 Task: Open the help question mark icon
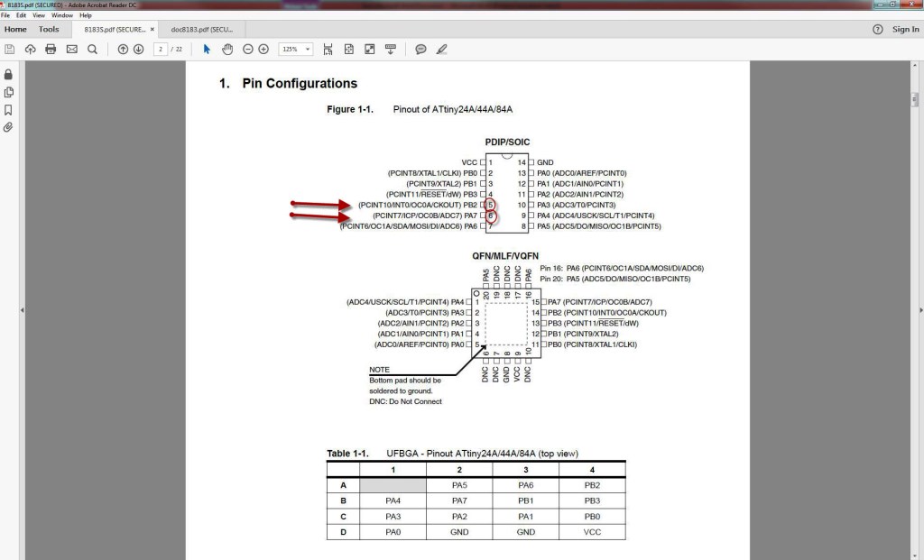(877, 30)
